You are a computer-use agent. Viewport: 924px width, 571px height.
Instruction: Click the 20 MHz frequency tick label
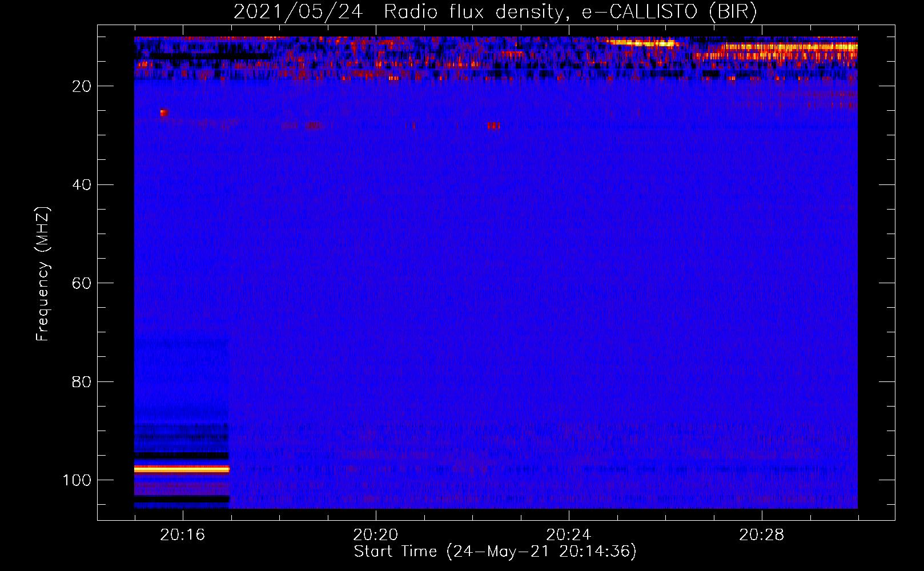82,86
